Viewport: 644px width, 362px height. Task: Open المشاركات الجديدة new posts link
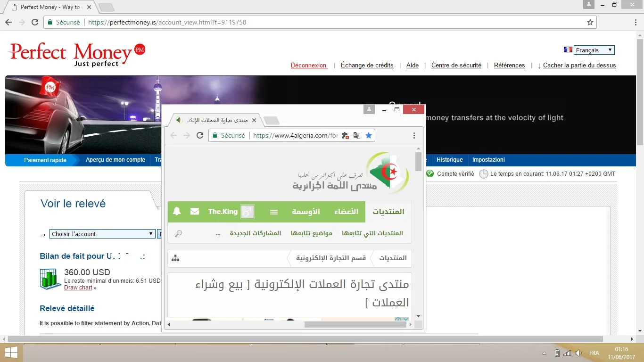click(x=256, y=233)
